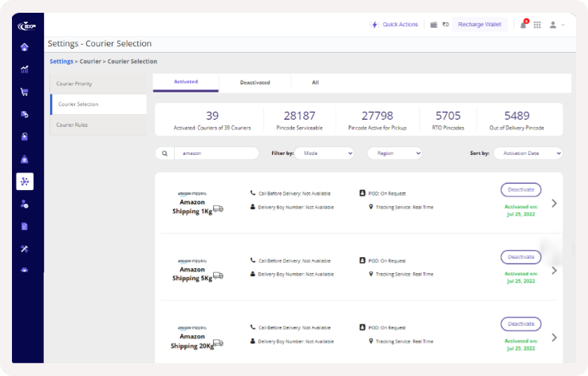This screenshot has height=376, width=588.
Task: Open the returns box sidebar icon
Action: click(25, 114)
